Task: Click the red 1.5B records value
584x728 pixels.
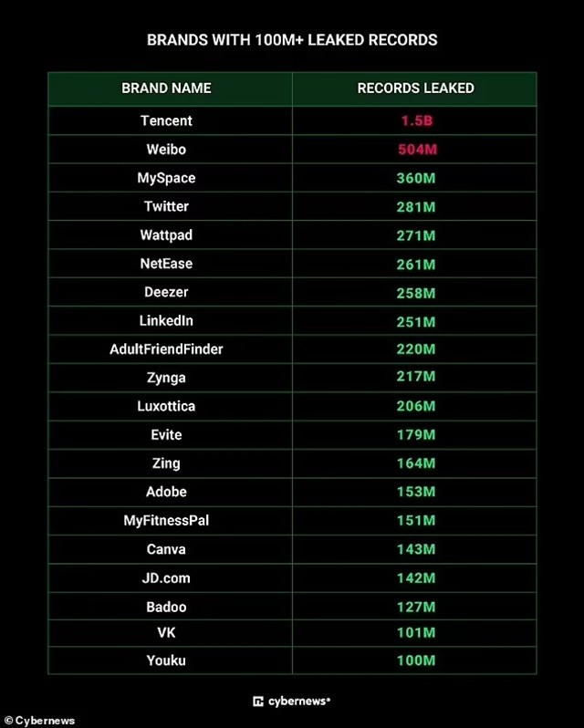Action: pos(415,120)
